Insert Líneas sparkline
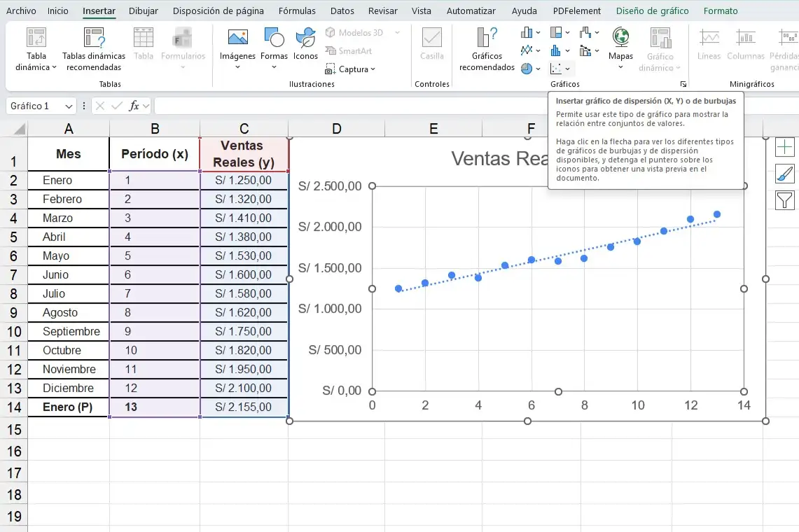799x532 pixels. click(709, 45)
